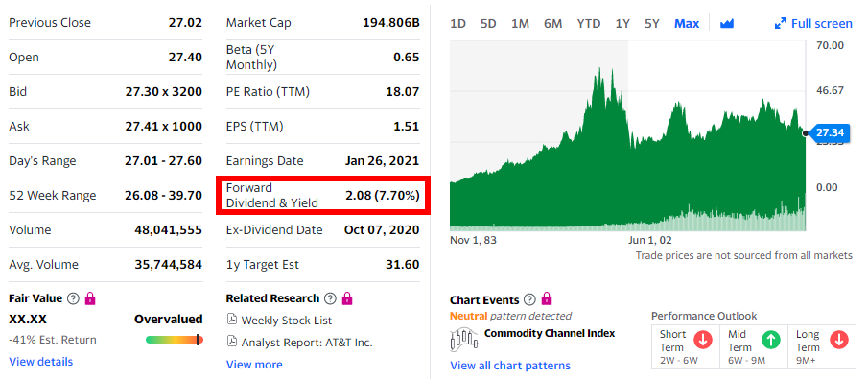The width and height of the screenshot is (868, 380).
Task: Open View all chart patterns link
Action: [x=510, y=366]
